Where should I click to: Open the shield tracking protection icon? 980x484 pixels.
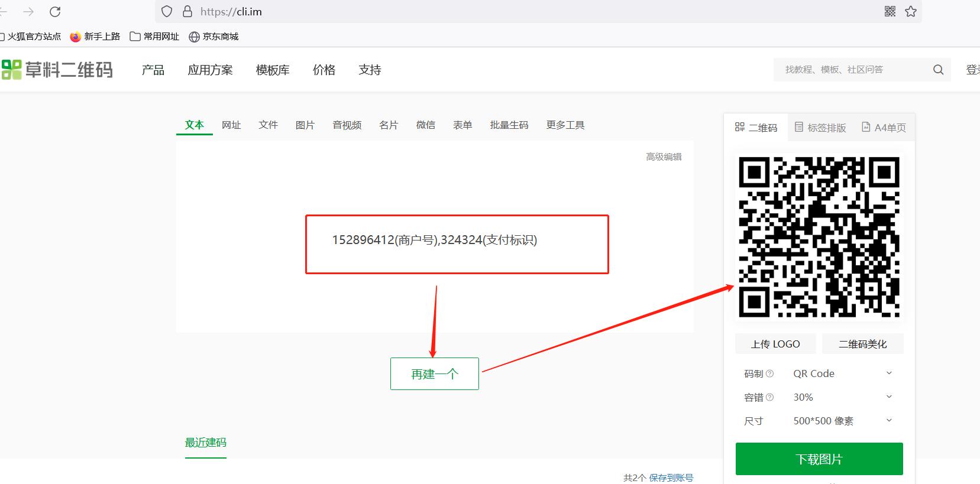pos(167,11)
